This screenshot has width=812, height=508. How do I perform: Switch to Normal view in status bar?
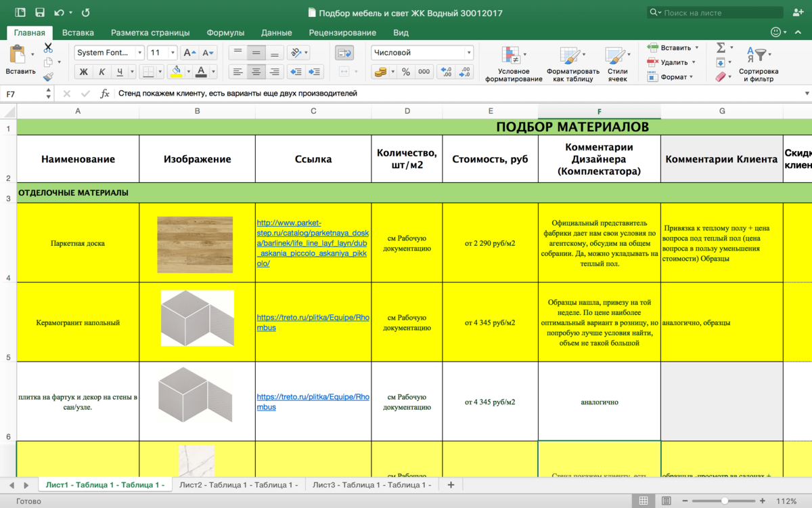[644, 501]
